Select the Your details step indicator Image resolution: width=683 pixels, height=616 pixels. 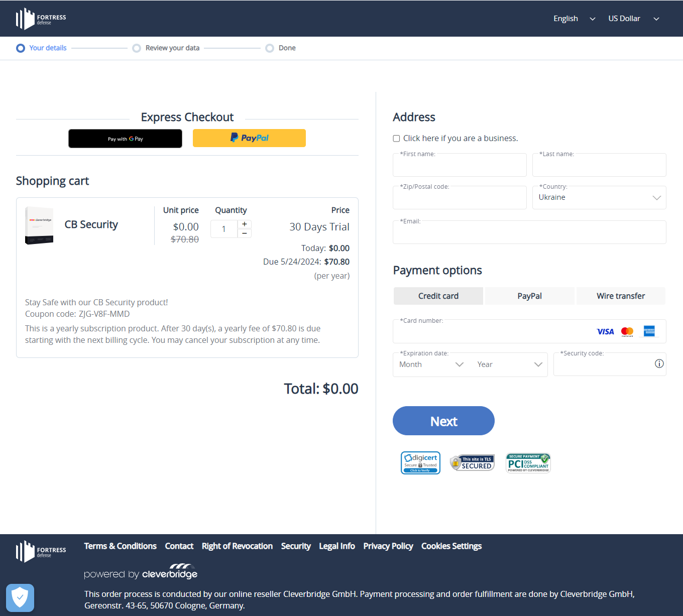coord(42,48)
